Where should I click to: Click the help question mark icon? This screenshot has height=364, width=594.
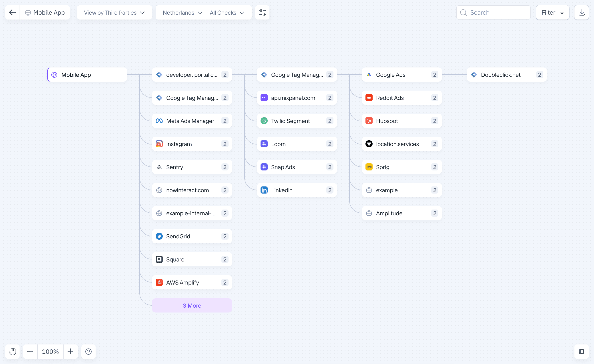(88, 352)
